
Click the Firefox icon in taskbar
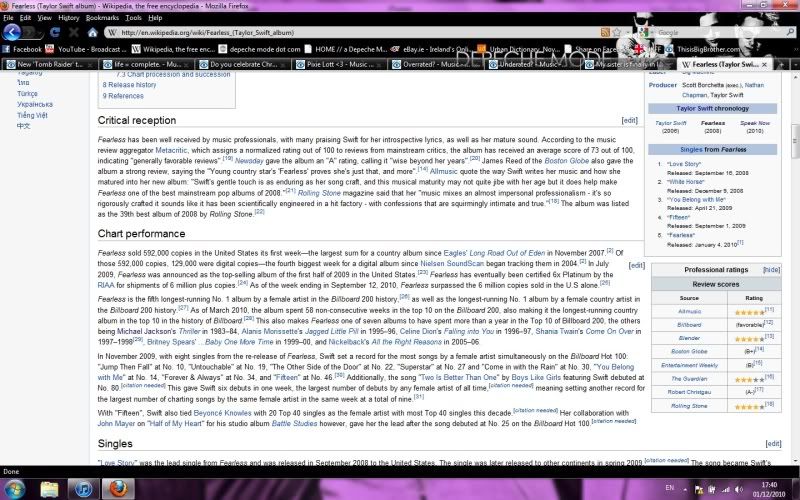click(118, 489)
